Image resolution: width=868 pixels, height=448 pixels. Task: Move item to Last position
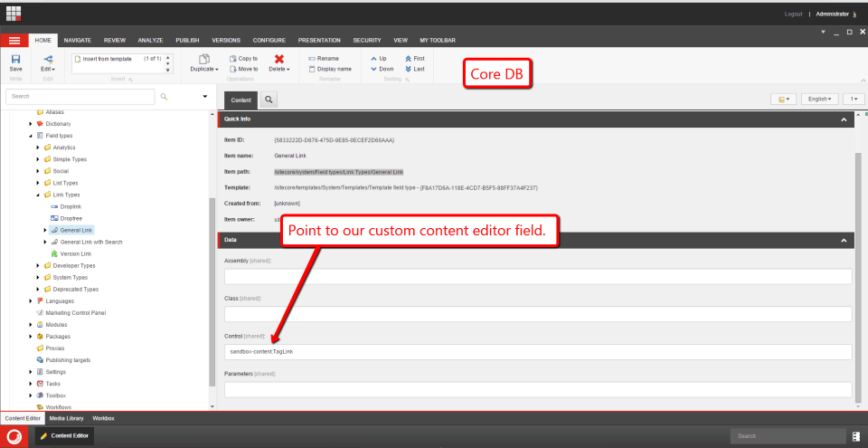coord(415,70)
